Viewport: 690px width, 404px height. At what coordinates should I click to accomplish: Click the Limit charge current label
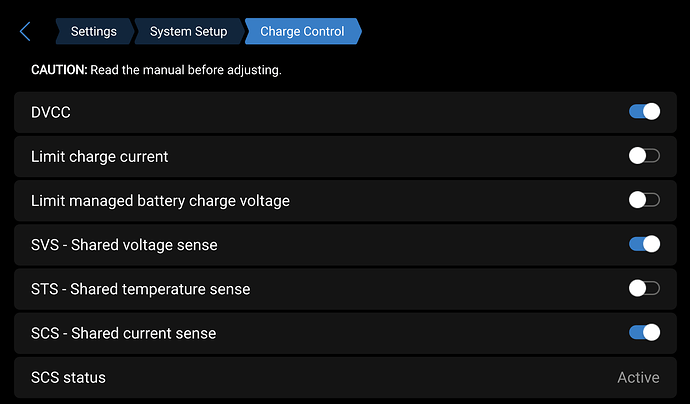[x=99, y=157]
